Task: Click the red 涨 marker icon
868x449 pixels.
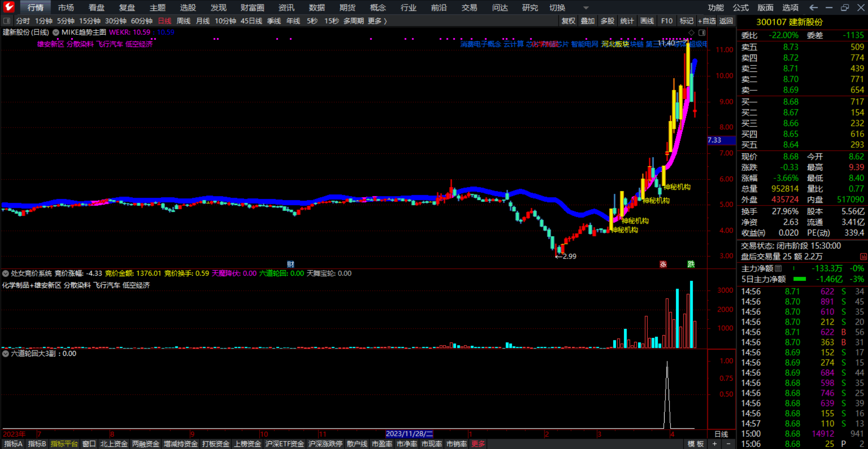Action: (x=663, y=264)
